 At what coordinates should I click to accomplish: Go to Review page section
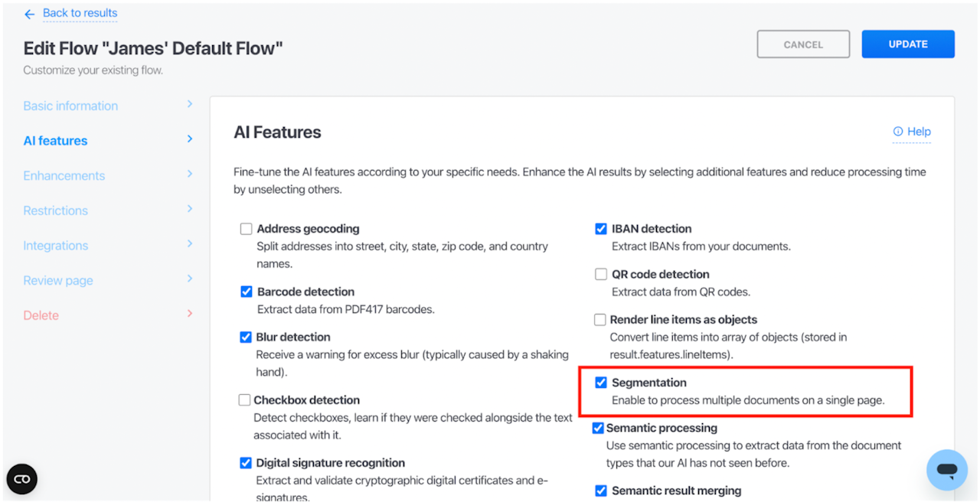pyautogui.click(x=58, y=281)
